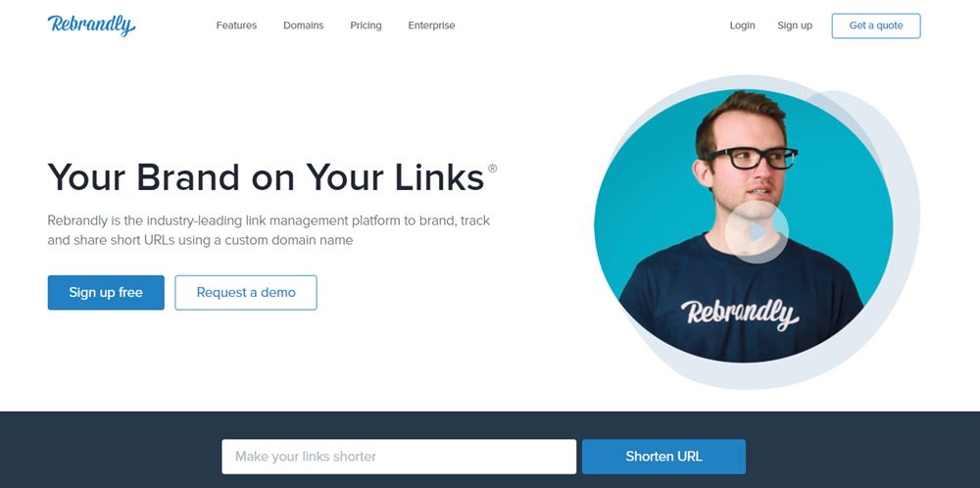Open the Pricing page
The width and height of the screenshot is (980, 488).
coord(366,25)
